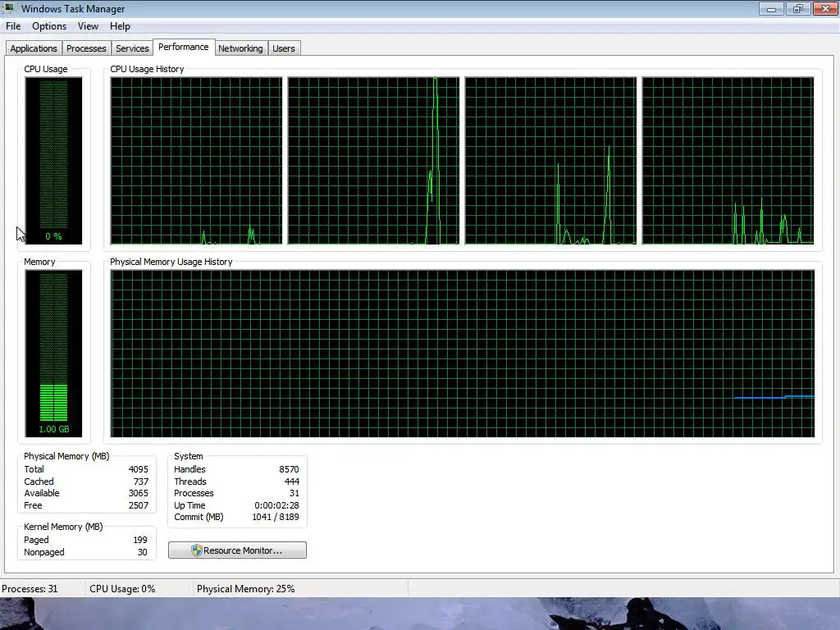Viewport: 840px width, 630px height.
Task: Click the CPU Usage History label
Action: click(147, 69)
